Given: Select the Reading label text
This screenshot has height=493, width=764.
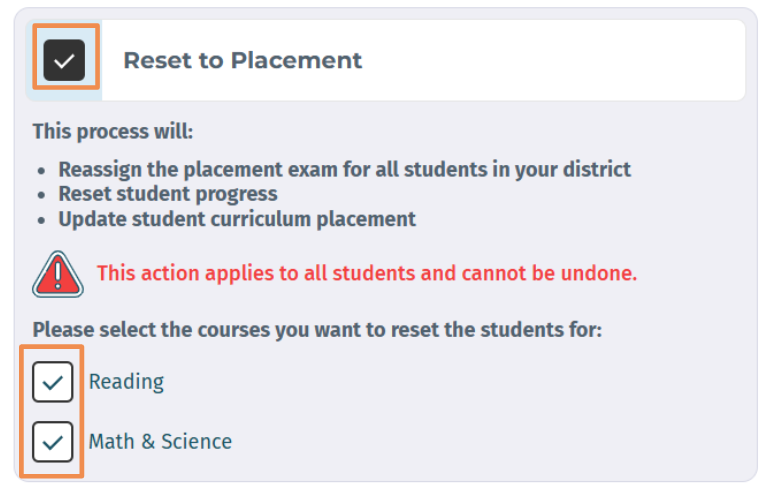Looking at the screenshot, I should point(126,382).
